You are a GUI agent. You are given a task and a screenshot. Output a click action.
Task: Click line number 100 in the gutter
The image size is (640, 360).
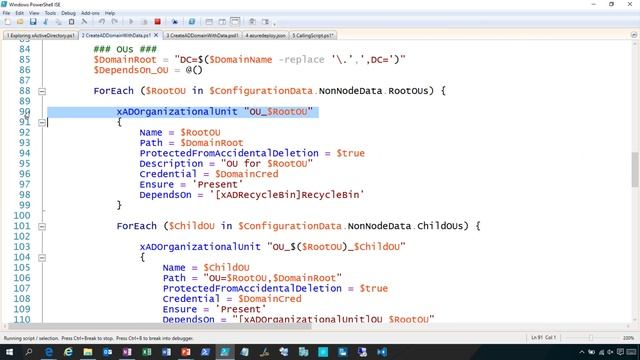(22, 216)
